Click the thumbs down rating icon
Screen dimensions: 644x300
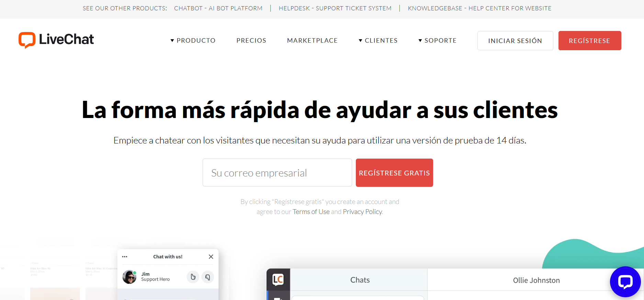(x=208, y=277)
